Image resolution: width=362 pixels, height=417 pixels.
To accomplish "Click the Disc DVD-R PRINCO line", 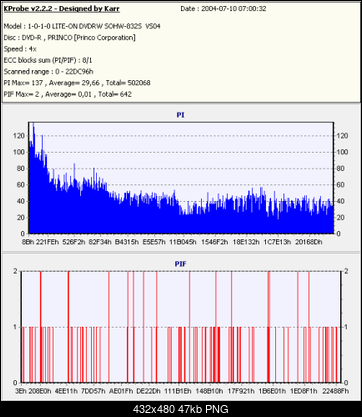I will pos(69,38).
